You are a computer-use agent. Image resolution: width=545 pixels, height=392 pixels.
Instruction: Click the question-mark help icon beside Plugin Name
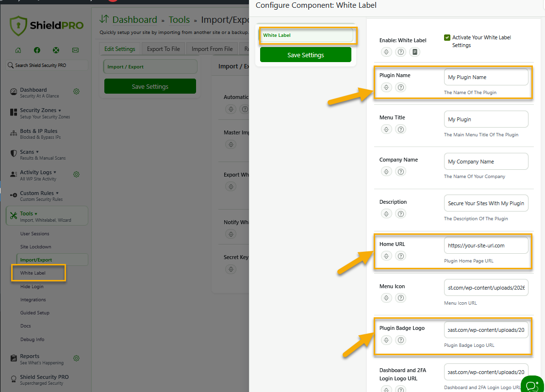coord(400,87)
